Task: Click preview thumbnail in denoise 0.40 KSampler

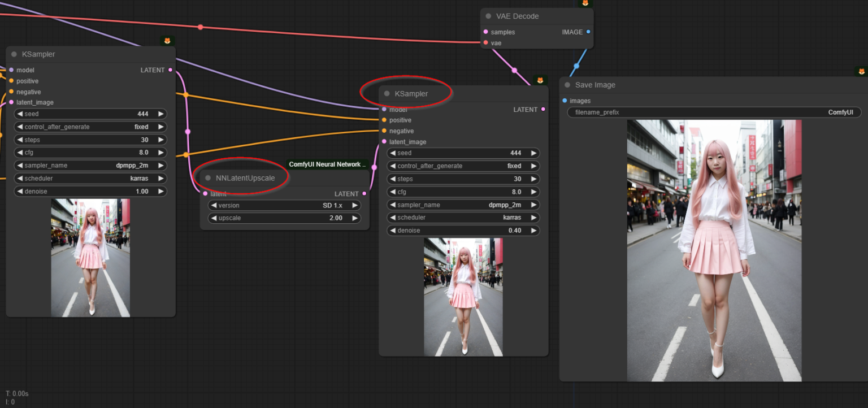Action: pyautogui.click(x=463, y=297)
